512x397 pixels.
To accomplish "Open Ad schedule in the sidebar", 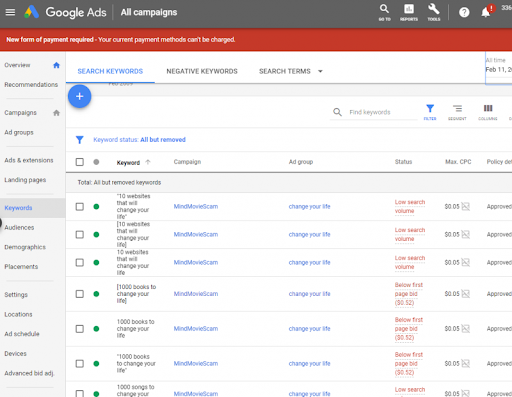I will [22, 334].
